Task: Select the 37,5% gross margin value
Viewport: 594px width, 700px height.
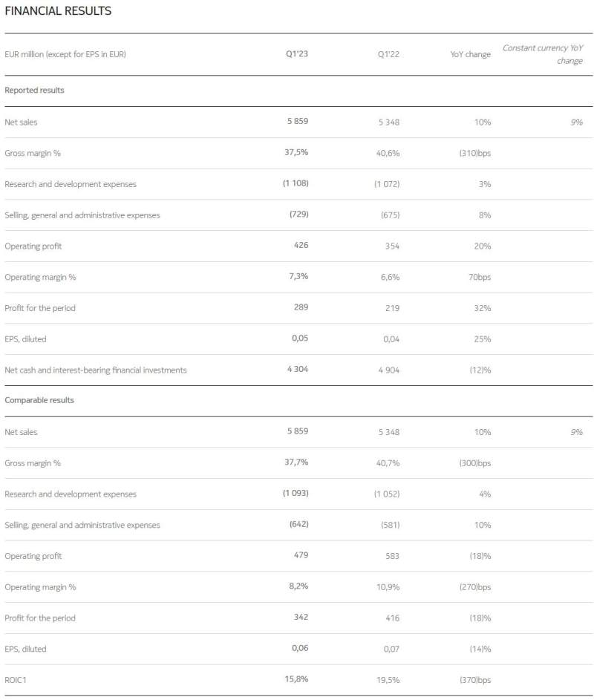Action: click(298, 152)
